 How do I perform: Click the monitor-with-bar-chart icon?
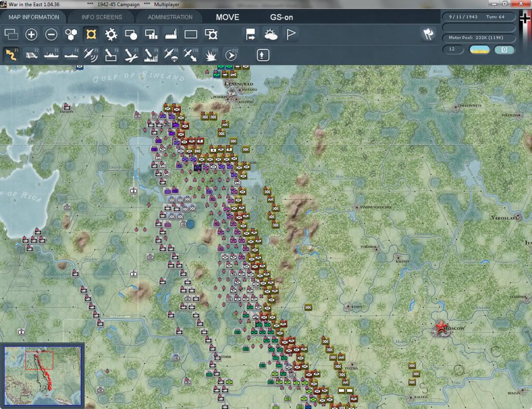[151, 34]
